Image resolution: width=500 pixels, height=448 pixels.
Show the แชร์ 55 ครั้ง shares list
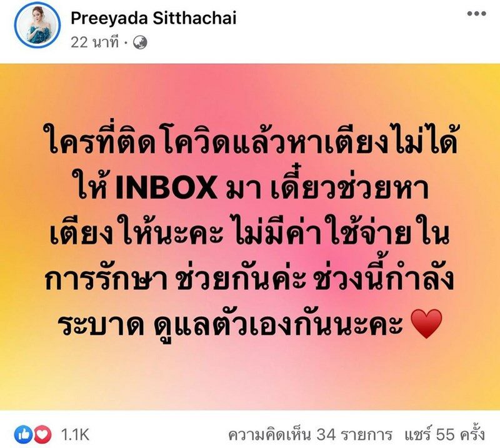click(445, 434)
